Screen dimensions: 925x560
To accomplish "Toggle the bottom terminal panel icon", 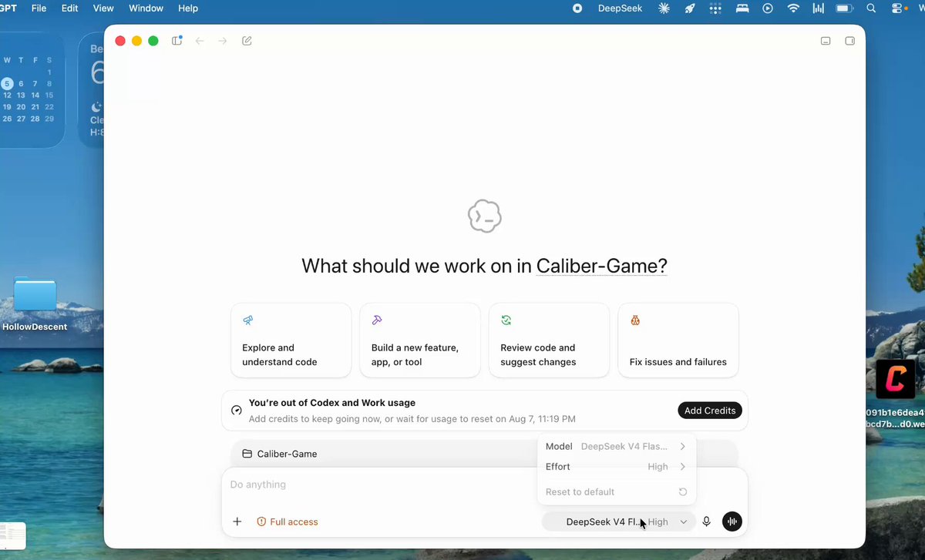I will (x=826, y=41).
